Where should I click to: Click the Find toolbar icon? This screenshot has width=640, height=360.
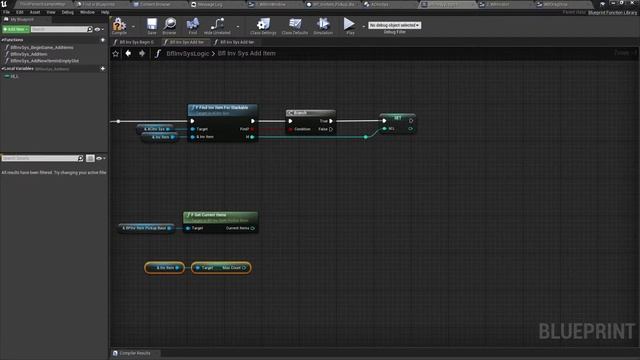[193, 25]
